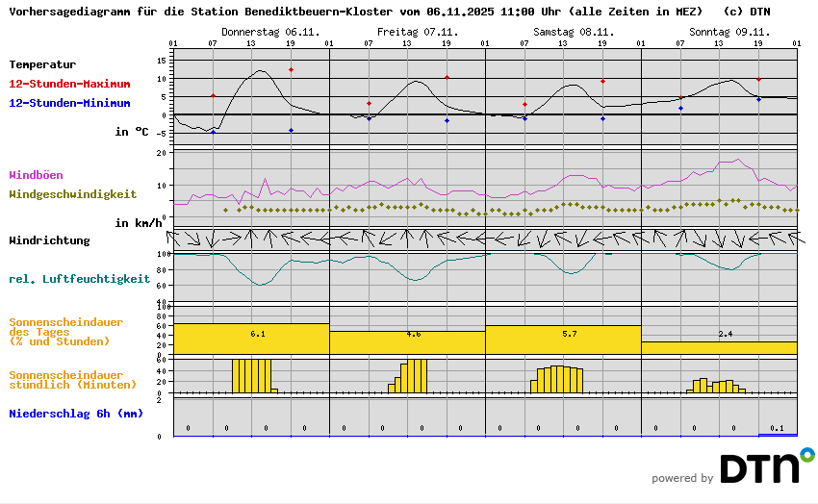Click the blue minimum marker at Thursday 19:00
The height and width of the screenshot is (504, 818).
coord(291,130)
